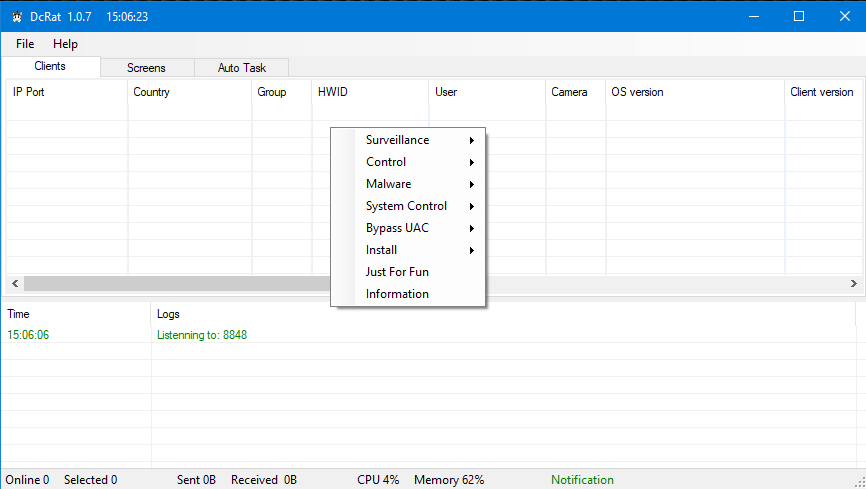The height and width of the screenshot is (489, 866).
Task: Choose Information in context menu
Action: pyautogui.click(x=408, y=294)
